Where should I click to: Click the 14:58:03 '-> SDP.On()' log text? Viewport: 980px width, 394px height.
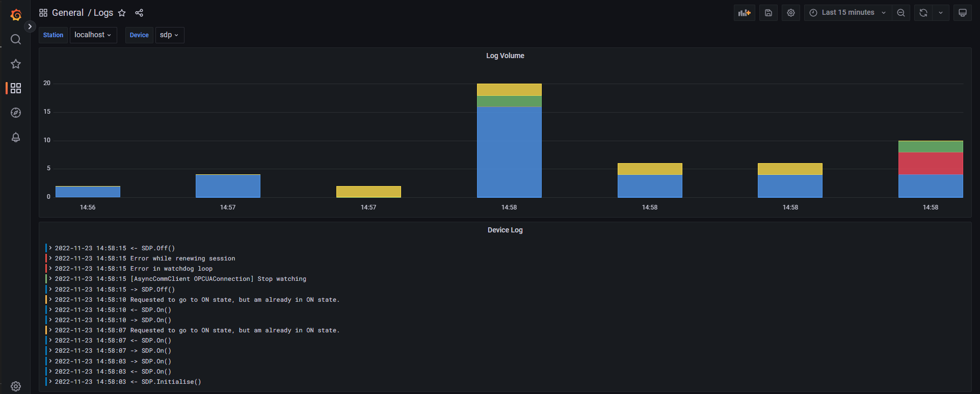(x=151, y=361)
